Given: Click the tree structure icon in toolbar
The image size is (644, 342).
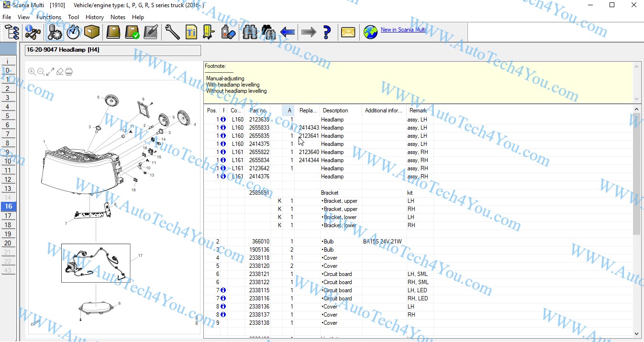Looking at the screenshot, I should (x=11, y=33).
